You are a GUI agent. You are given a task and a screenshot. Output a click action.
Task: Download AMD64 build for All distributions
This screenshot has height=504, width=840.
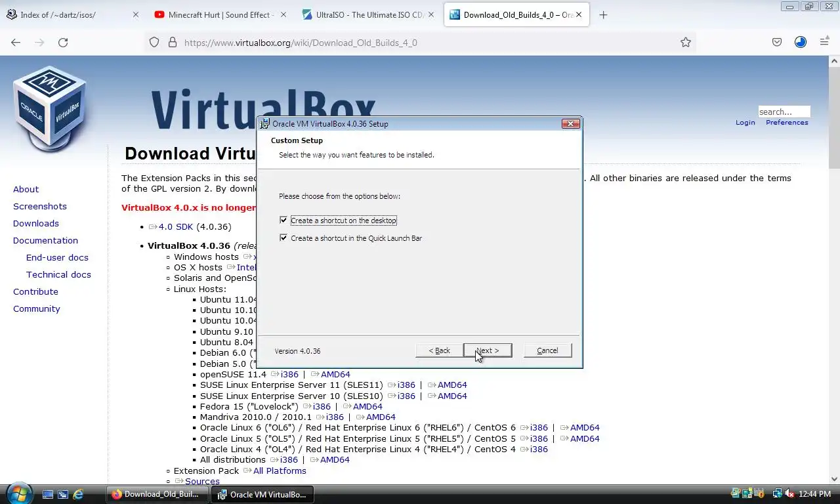335,459
